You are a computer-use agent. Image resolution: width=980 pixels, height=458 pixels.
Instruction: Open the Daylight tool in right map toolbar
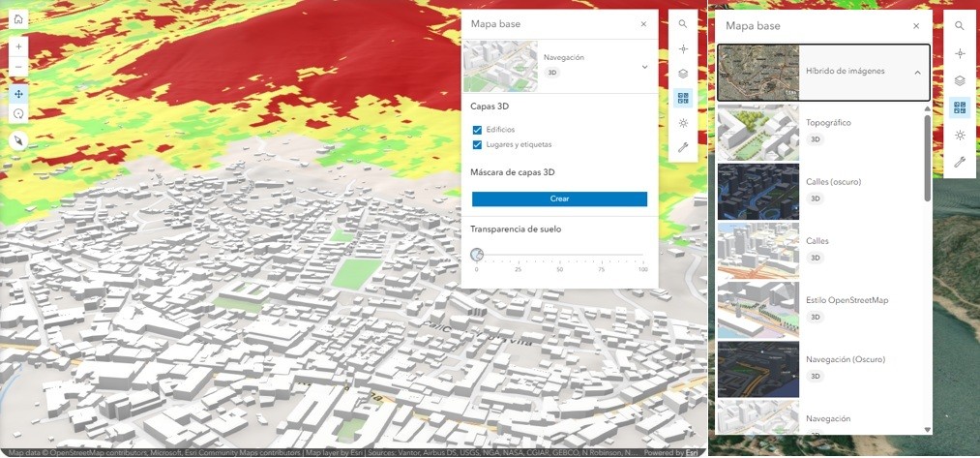tap(960, 136)
